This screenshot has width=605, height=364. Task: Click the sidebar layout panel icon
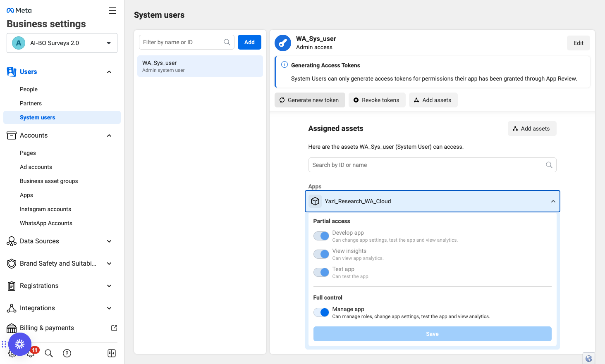coord(112,353)
